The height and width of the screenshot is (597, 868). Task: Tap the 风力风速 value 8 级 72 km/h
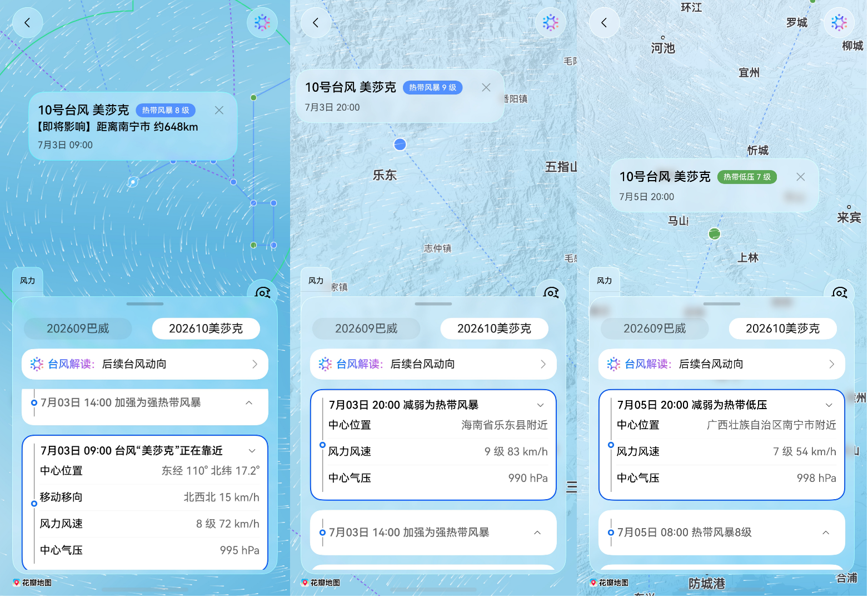[228, 524]
